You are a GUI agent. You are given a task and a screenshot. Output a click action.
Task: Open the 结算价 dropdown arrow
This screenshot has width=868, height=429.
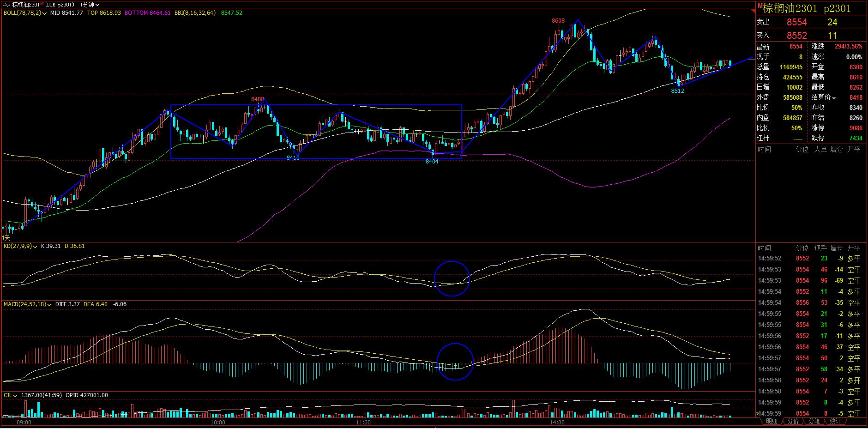[x=834, y=98]
